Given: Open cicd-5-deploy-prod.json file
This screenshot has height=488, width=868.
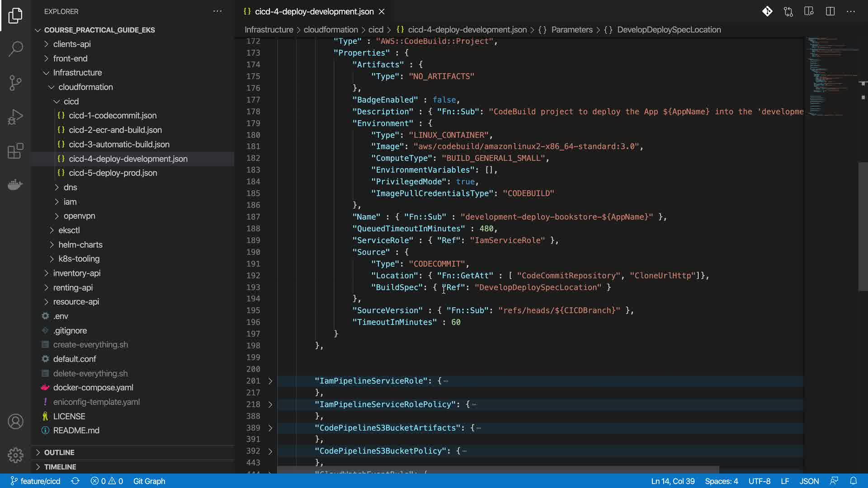Looking at the screenshot, I should click(x=113, y=173).
